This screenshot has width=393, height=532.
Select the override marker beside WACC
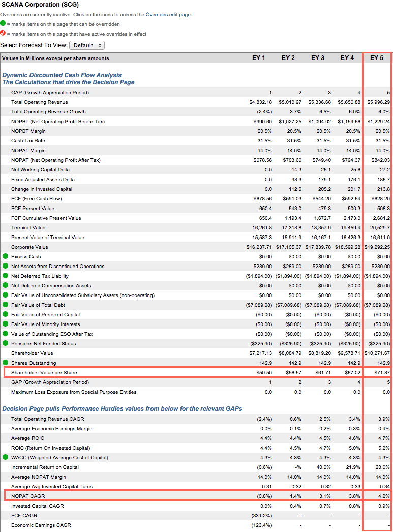[x=5, y=457]
